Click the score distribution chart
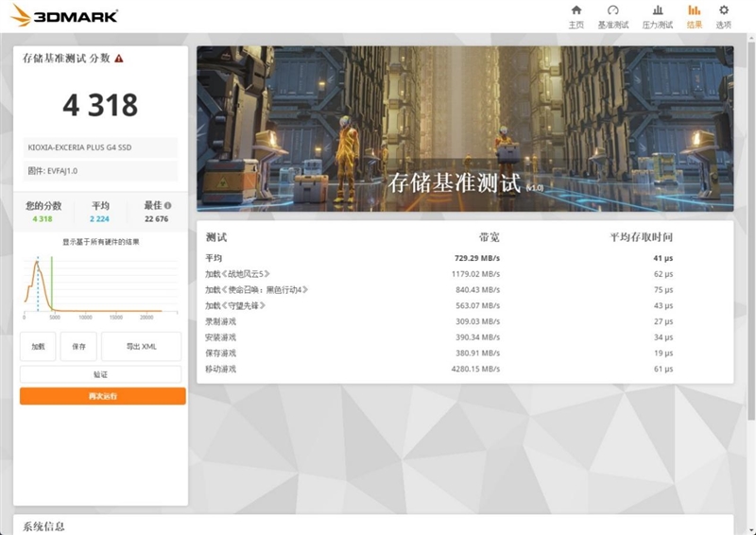Screen dimensions: 756x535 (100, 288)
